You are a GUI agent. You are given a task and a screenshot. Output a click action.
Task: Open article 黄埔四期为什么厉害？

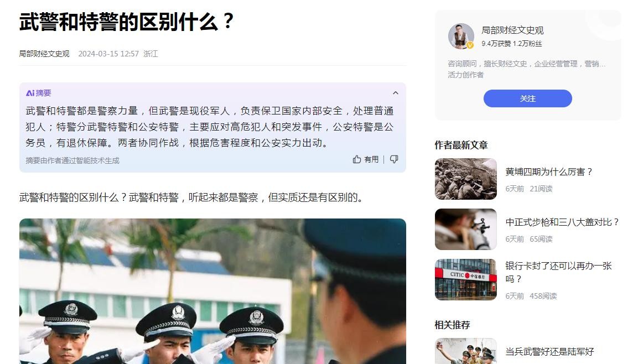(x=549, y=171)
